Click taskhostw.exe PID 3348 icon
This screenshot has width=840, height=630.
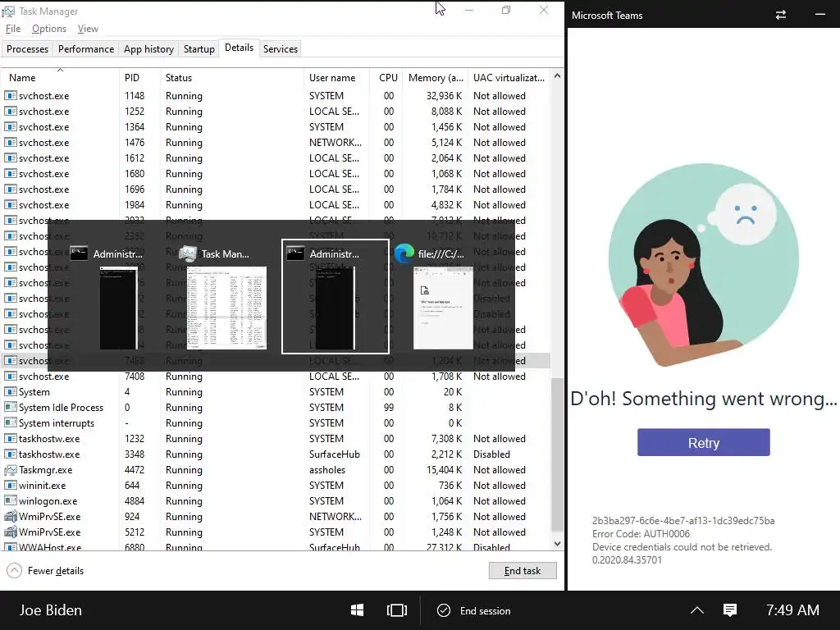(10, 454)
